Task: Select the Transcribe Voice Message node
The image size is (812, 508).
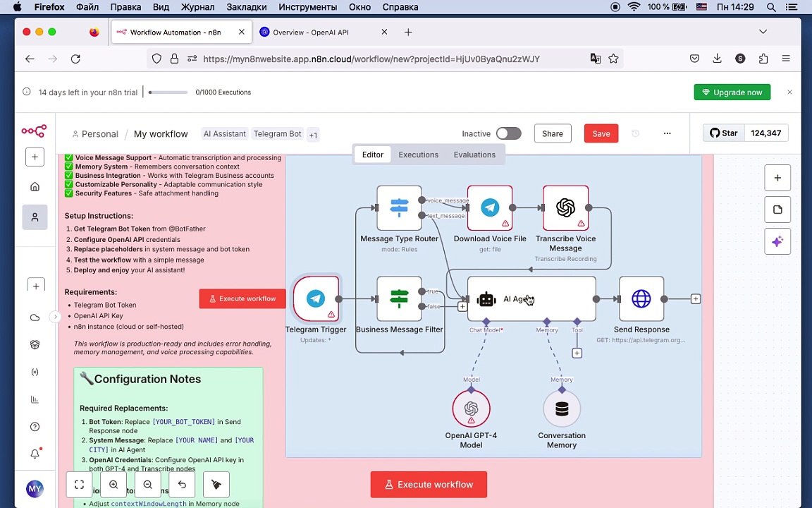Action: (x=565, y=208)
